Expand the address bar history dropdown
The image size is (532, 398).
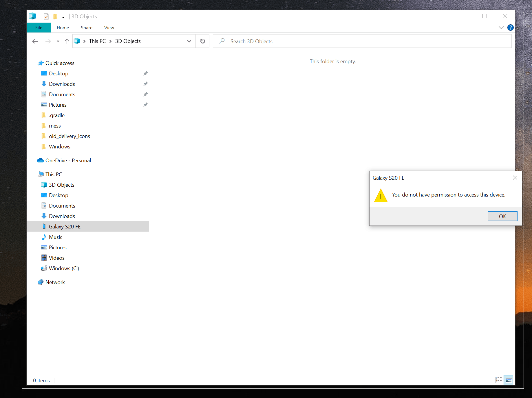click(189, 41)
